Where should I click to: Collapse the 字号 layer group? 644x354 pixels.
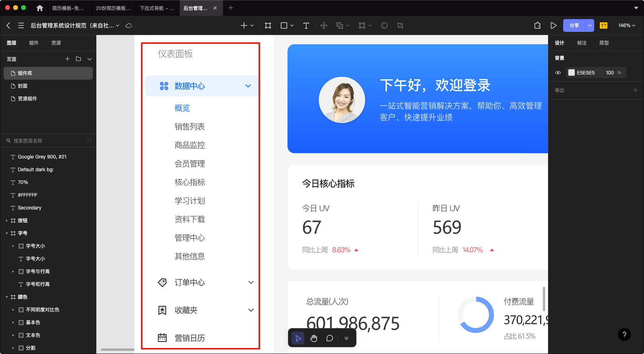coord(7,233)
